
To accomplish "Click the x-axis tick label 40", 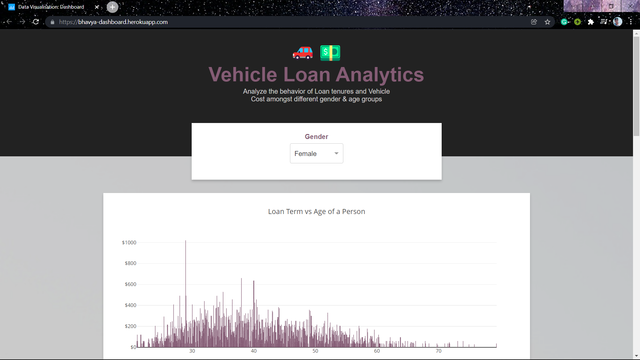I will point(254,351).
